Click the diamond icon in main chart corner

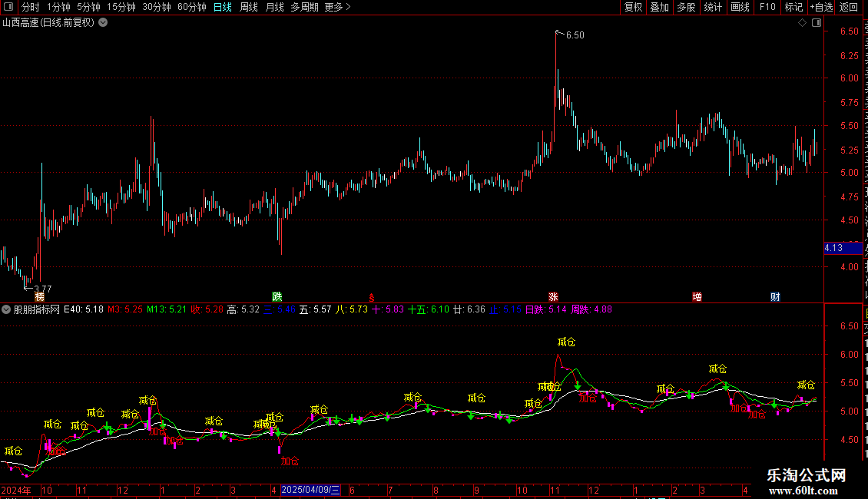click(802, 23)
